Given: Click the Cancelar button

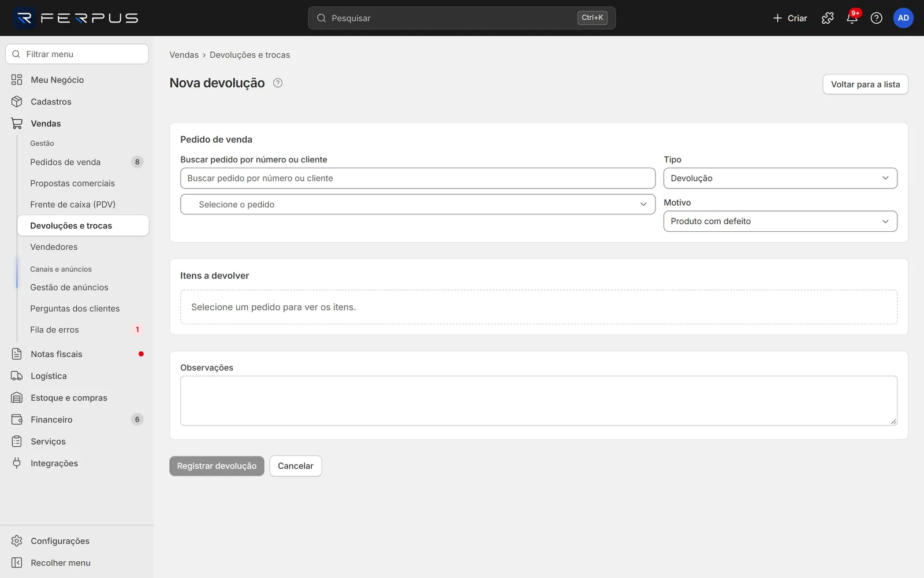Looking at the screenshot, I should coord(296,466).
